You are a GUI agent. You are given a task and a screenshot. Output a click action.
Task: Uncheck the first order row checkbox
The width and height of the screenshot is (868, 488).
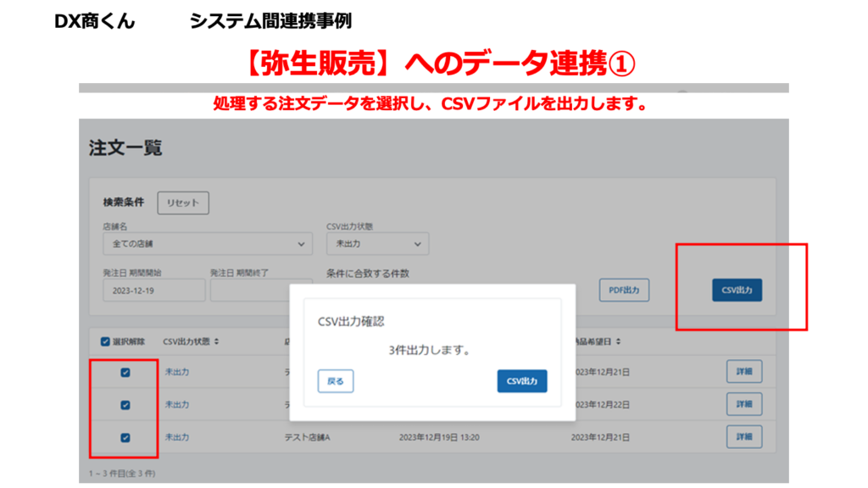tap(125, 372)
